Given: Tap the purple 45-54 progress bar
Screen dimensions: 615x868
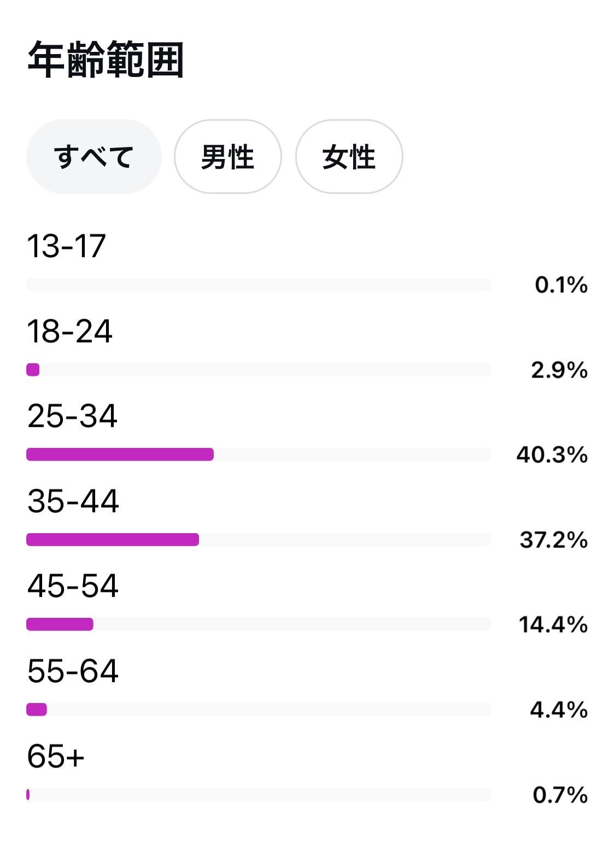Looking at the screenshot, I should pos(60,624).
